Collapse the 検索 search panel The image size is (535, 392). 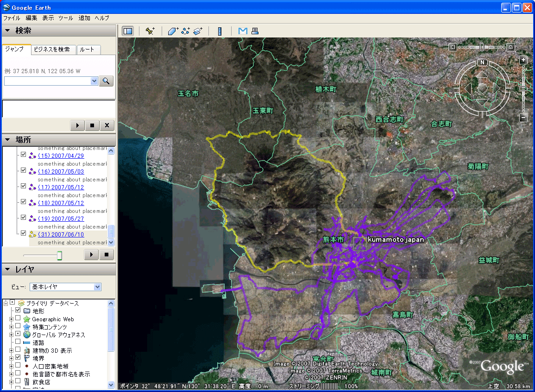pyautogui.click(x=7, y=31)
